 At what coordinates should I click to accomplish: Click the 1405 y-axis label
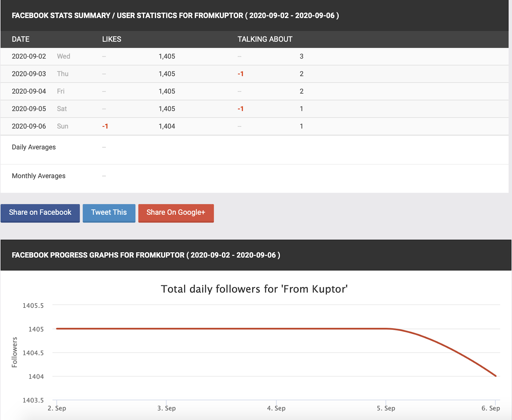36,329
